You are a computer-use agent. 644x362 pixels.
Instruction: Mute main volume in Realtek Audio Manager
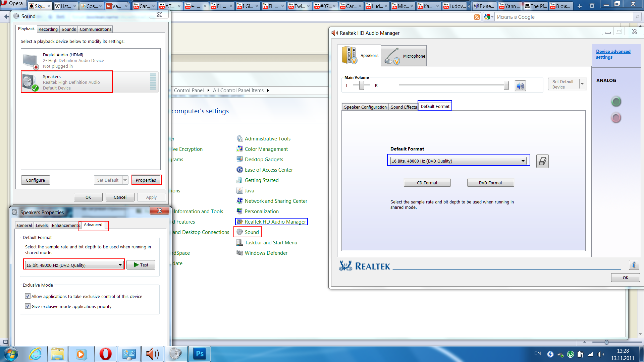pos(520,86)
